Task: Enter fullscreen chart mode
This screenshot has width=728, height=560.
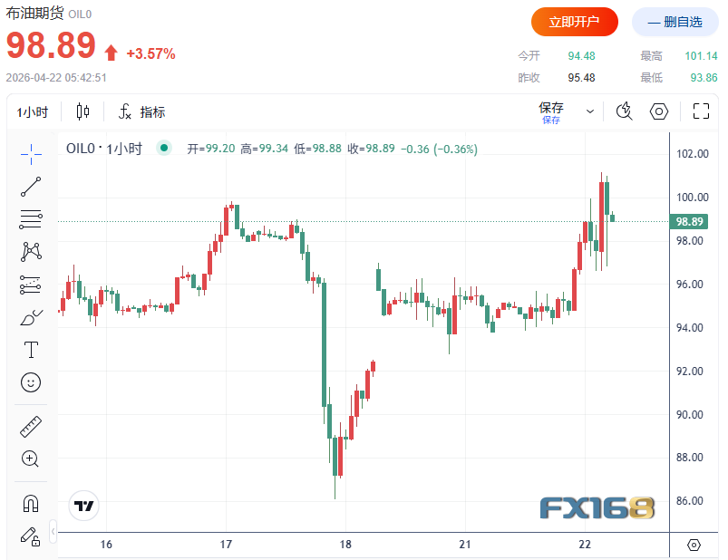Action: pos(700,111)
